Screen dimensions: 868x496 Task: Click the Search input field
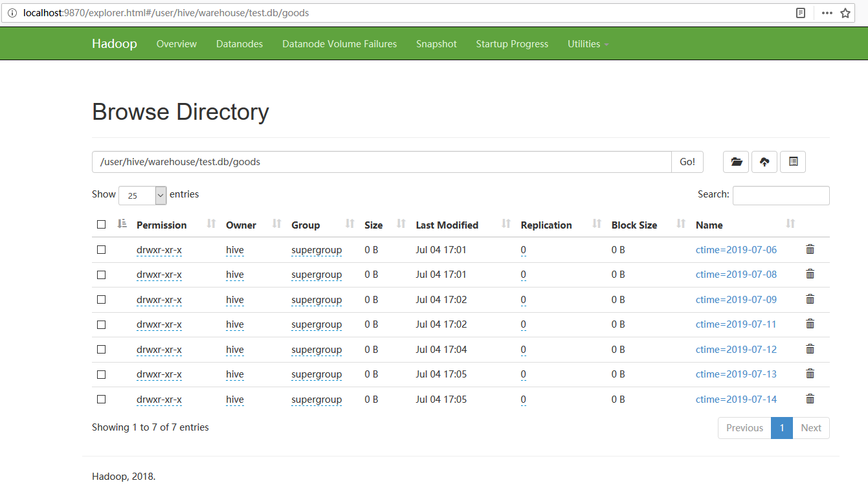click(x=781, y=195)
